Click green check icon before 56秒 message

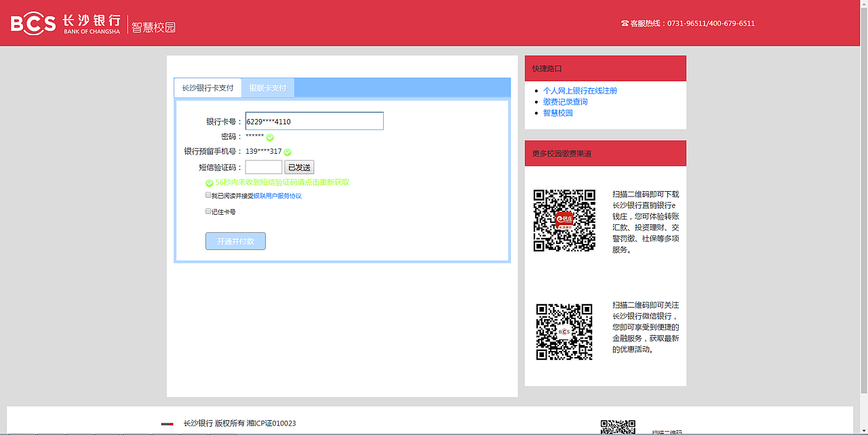(210, 183)
